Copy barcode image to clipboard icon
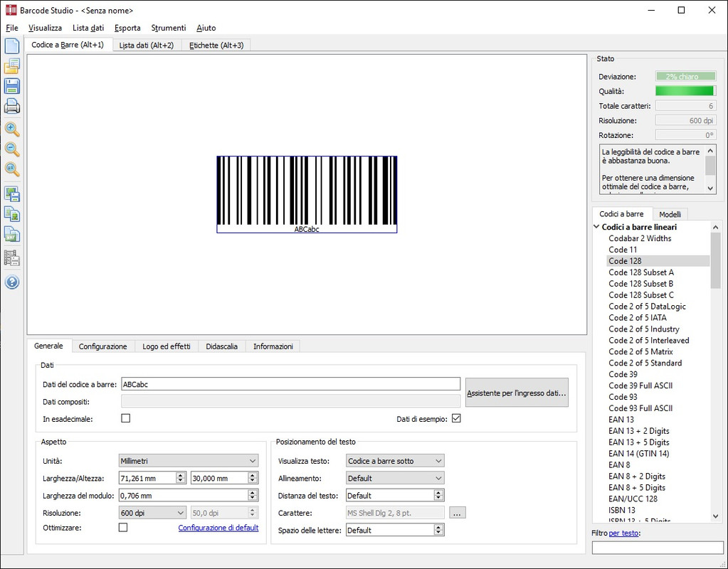This screenshot has width=728, height=569. point(11,213)
